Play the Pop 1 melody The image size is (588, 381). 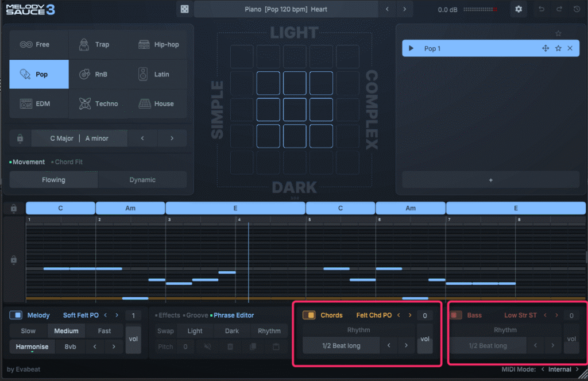click(411, 48)
